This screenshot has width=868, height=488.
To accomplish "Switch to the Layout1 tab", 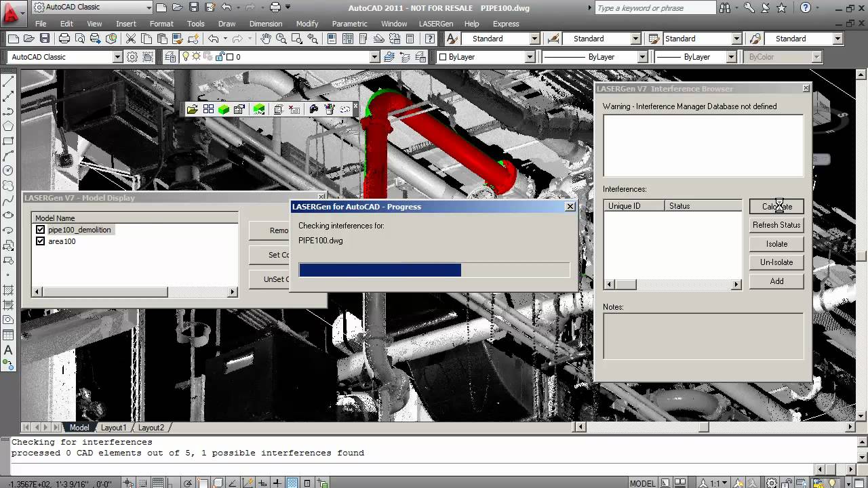I will 113,428.
